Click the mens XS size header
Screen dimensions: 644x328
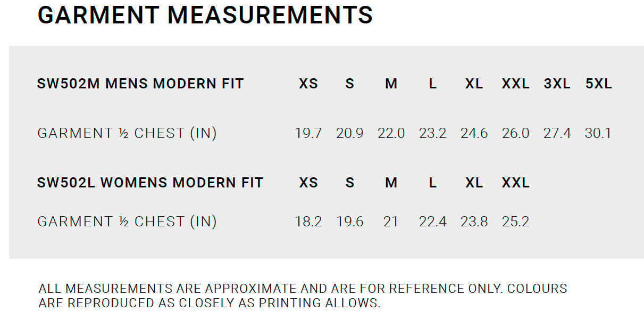click(308, 84)
